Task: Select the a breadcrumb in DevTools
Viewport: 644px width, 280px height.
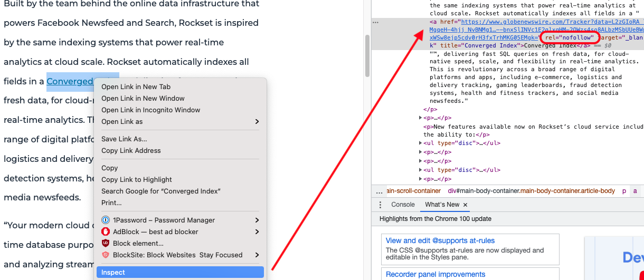Action: [635, 191]
